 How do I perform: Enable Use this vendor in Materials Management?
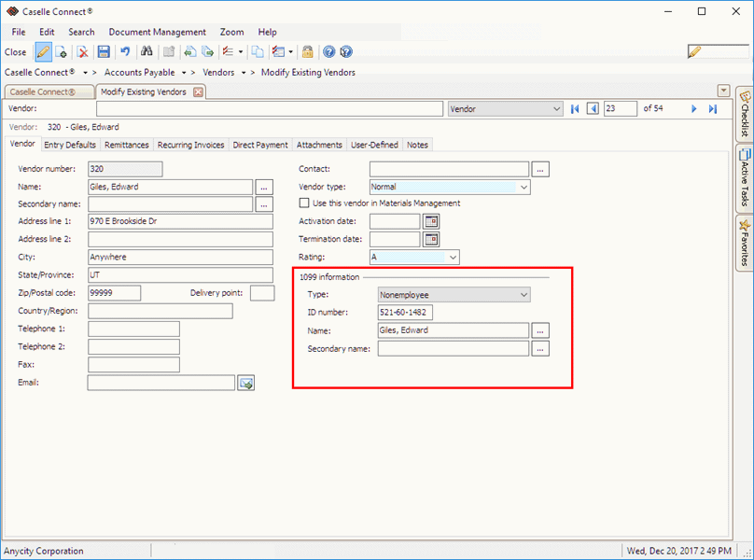coord(304,203)
